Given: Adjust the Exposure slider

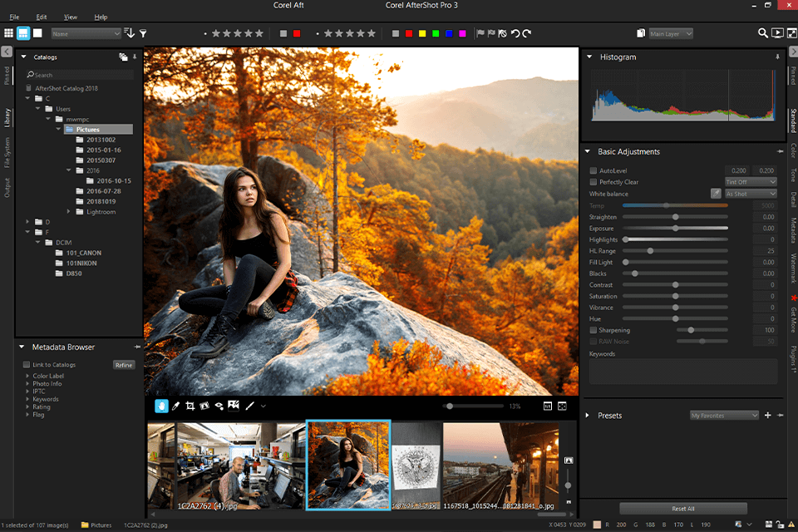Looking at the screenshot, I should pos(675,228).
